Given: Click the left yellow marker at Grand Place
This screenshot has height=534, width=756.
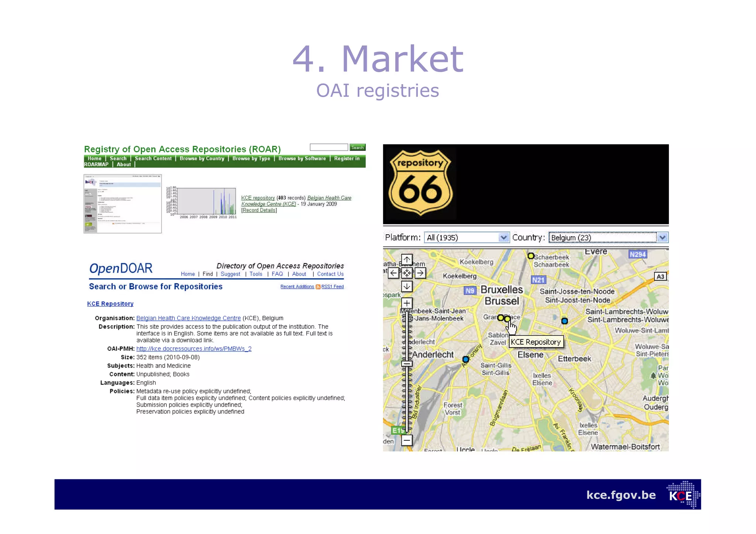Looking at the screenshot, I should [x=501, y=318].
